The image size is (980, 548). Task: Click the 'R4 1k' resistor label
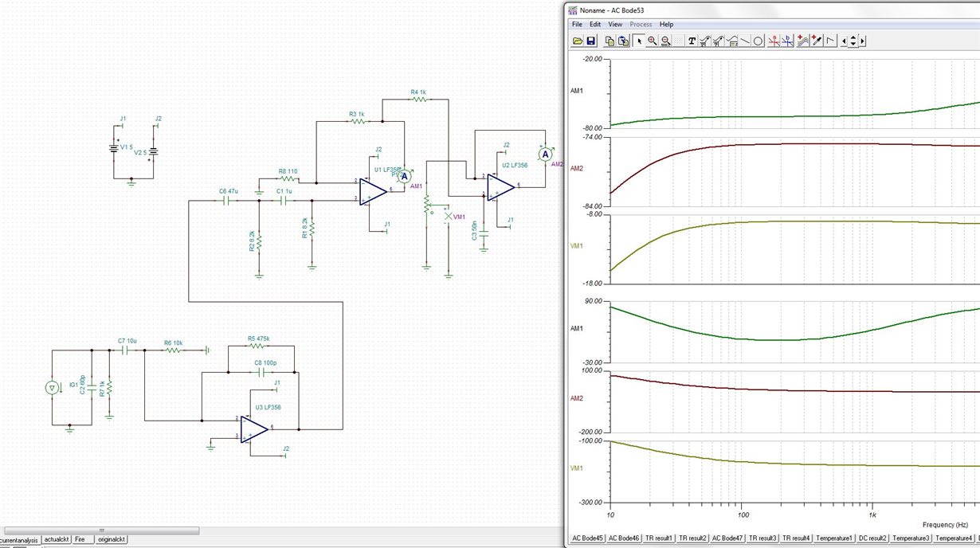pyautogui.click(x=418, y=92)
